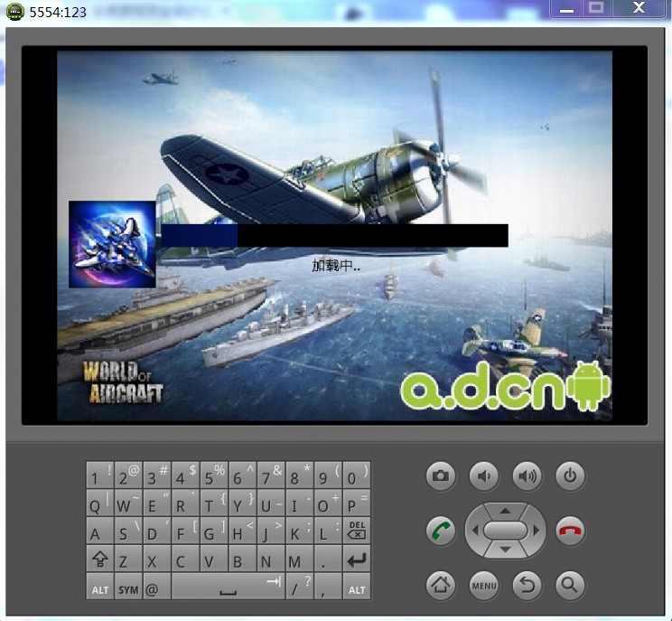Click the D-pad down arrow
The height and width of the screenshot is (621, 672).
coord(505,550)
